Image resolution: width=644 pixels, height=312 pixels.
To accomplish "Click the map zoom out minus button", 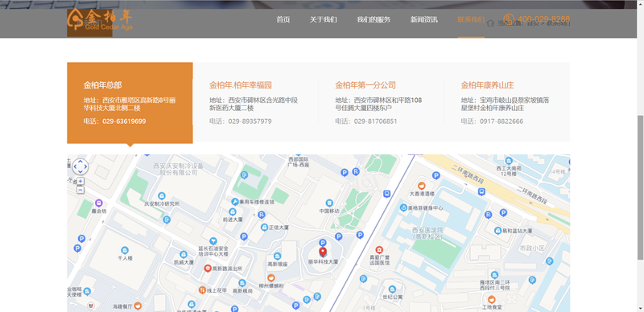I will 80,190.
